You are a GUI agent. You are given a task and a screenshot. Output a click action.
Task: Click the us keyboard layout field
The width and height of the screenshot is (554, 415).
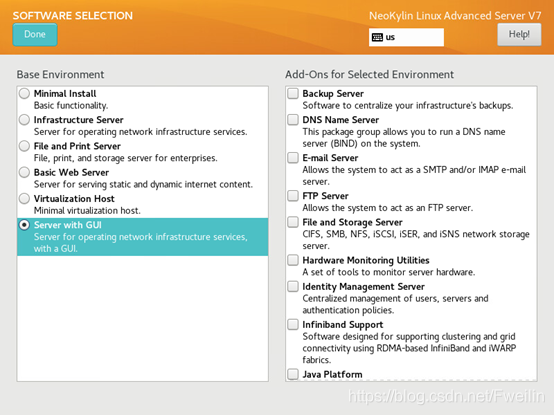pos(406,37)
